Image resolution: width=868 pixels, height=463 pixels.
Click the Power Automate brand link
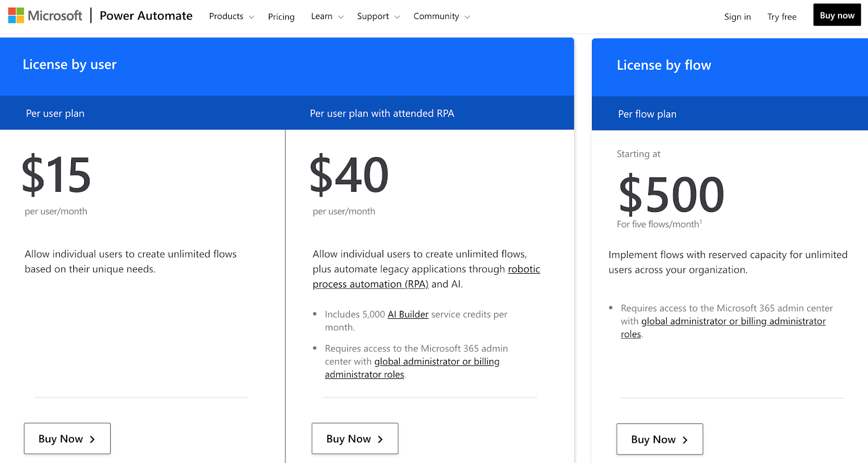(146, 16)
